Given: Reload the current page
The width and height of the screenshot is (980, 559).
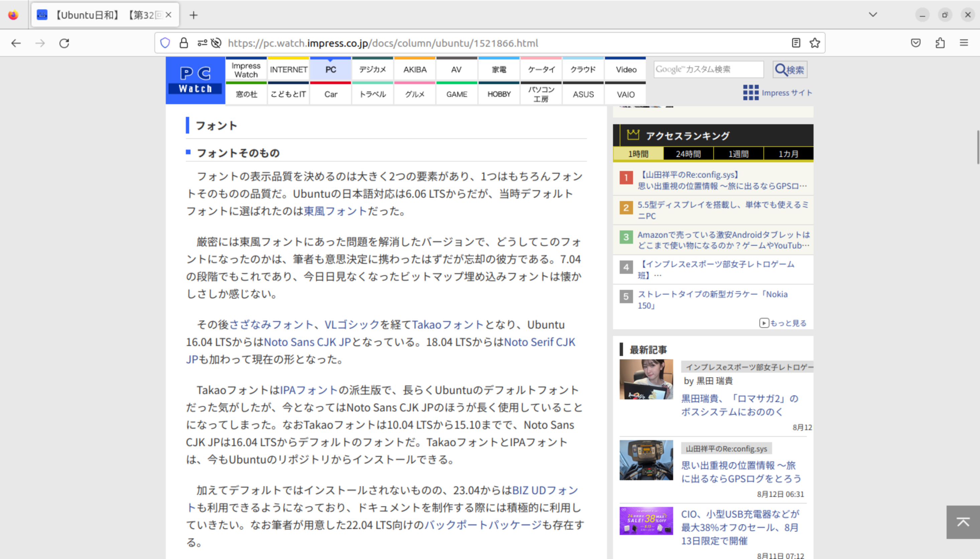Looking at the screenshot, I should (64, 43).
